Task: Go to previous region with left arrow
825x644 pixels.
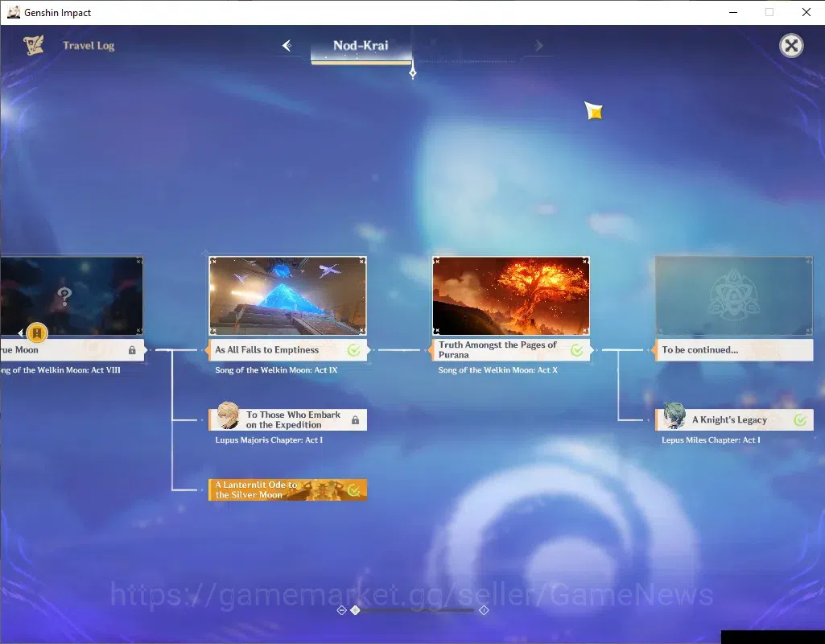Action: [287, 46]
